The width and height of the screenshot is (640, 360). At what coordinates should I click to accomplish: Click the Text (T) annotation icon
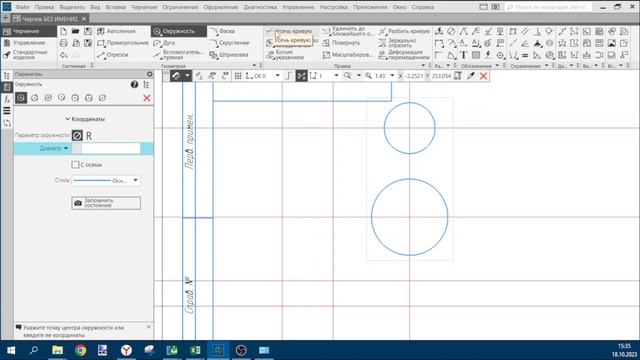[x=464, y=55]
